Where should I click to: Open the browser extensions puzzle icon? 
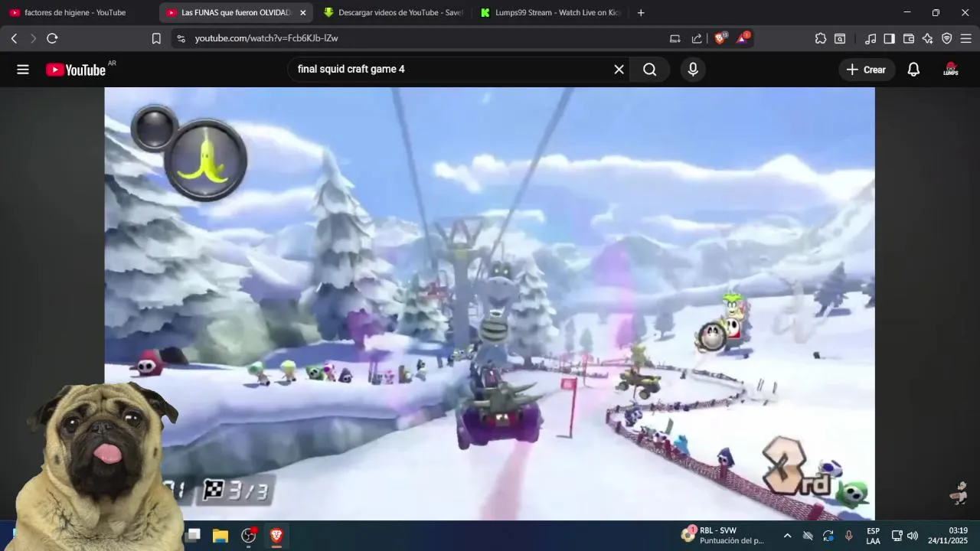coord(821,38)
